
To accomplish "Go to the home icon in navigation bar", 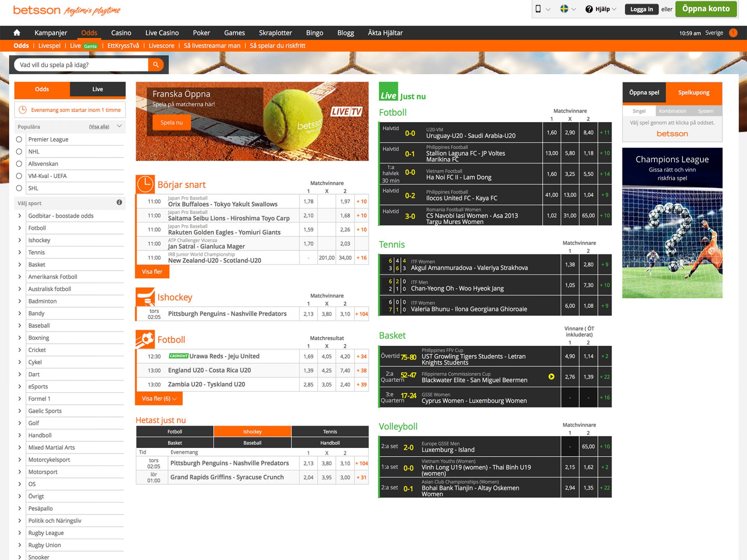I will (x=17, y=33).
